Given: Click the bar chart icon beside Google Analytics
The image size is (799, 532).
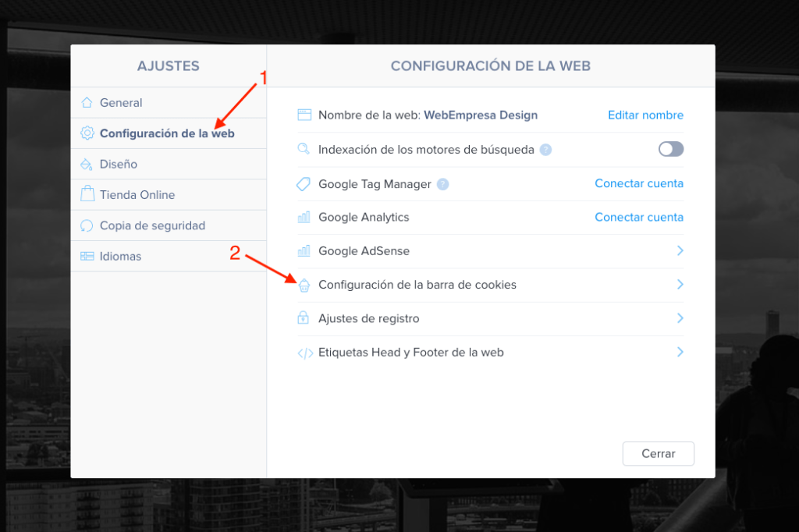Looking at the screenshot, I should [x=304, y=217].
